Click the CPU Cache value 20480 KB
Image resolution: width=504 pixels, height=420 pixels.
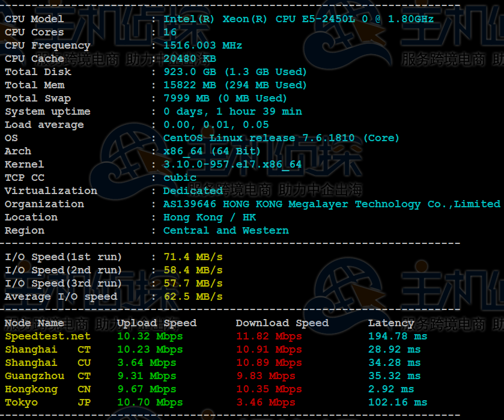click(189, 58)
